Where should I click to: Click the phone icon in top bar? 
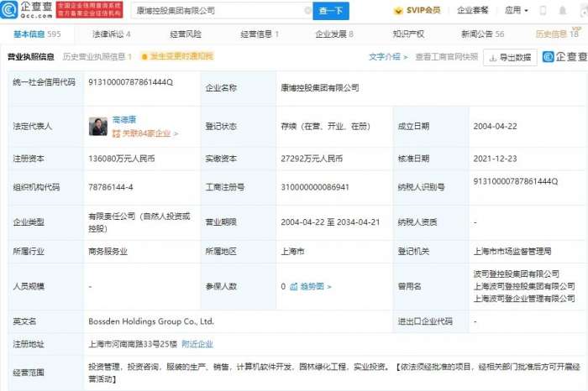point(542,11)
